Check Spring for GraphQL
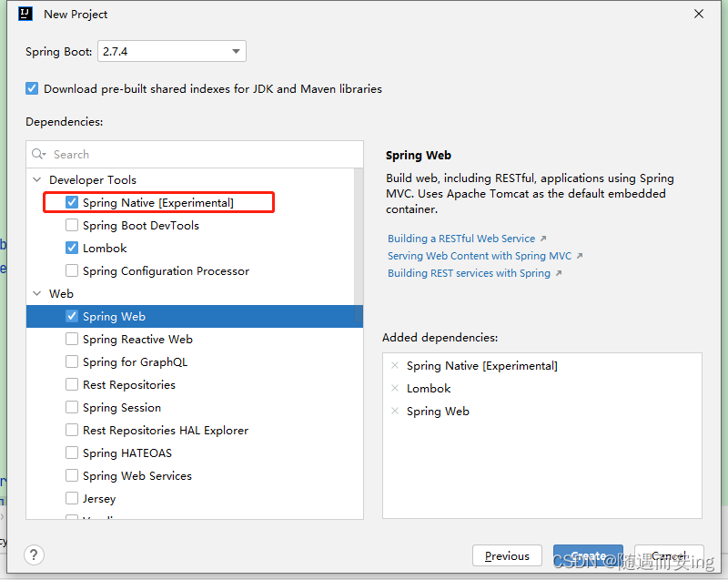Viewport: 728px width, 580px height. [72, 361]
